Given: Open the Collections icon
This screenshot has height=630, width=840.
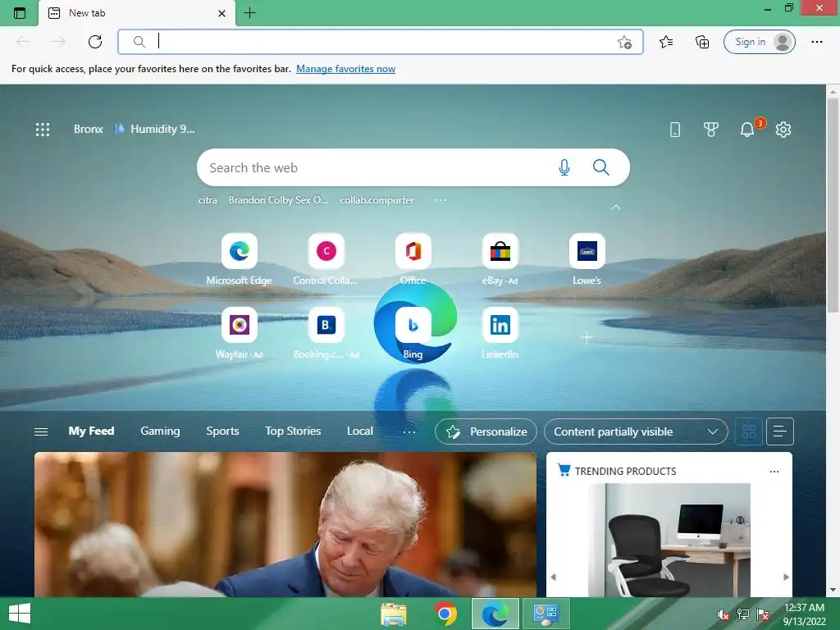Looking at the screenshot, I should (702, 42).
